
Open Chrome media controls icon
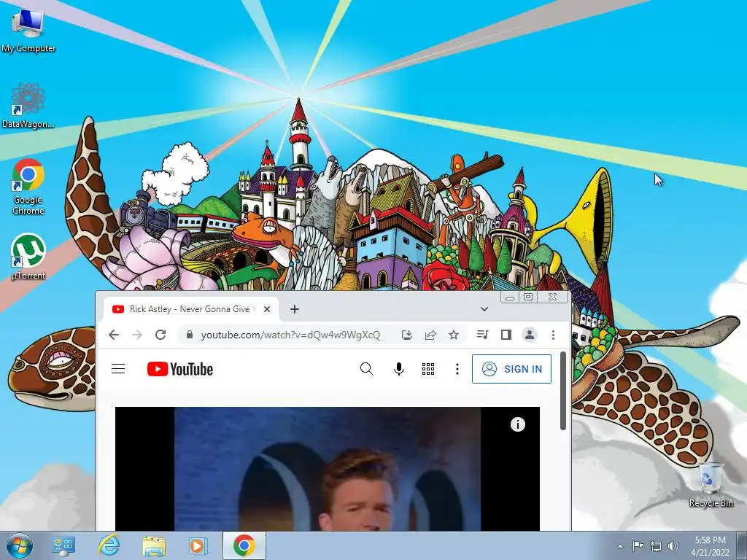tap(483, 335)
